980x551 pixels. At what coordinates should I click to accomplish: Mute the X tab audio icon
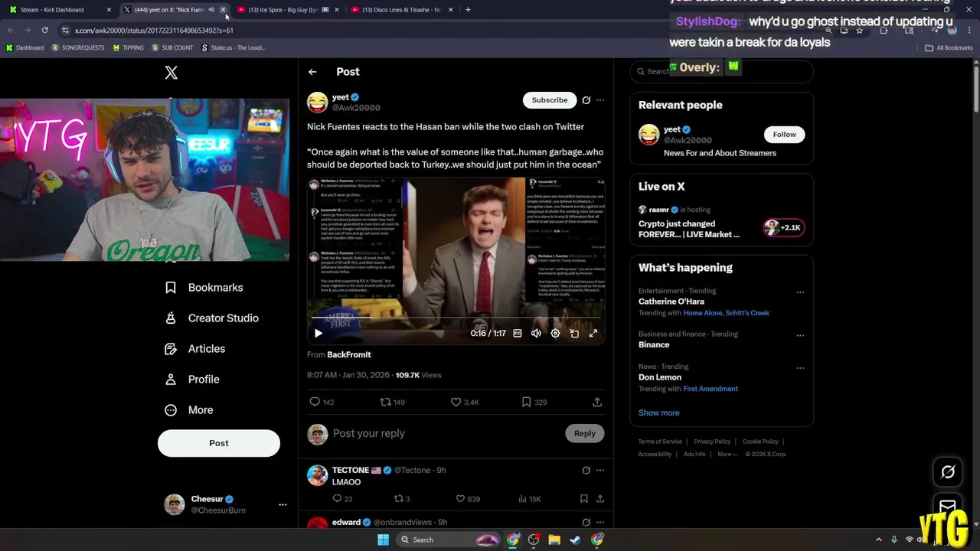click(211, 10)
